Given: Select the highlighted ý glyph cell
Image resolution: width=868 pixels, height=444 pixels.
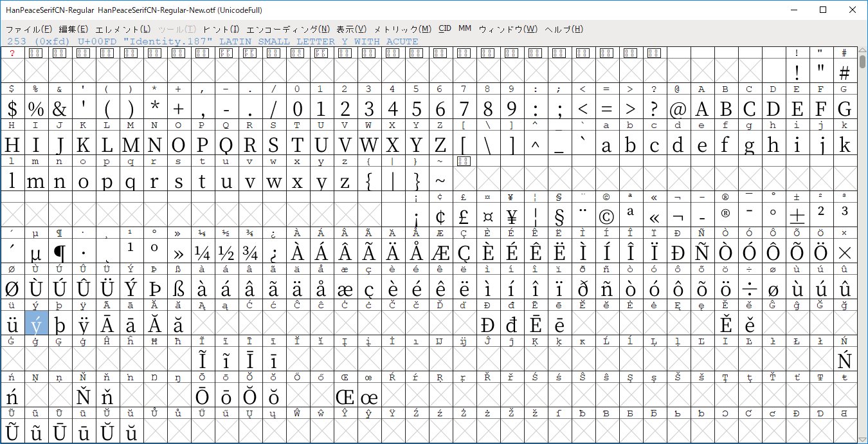Looking at the screenshot, I should [36, 324].
